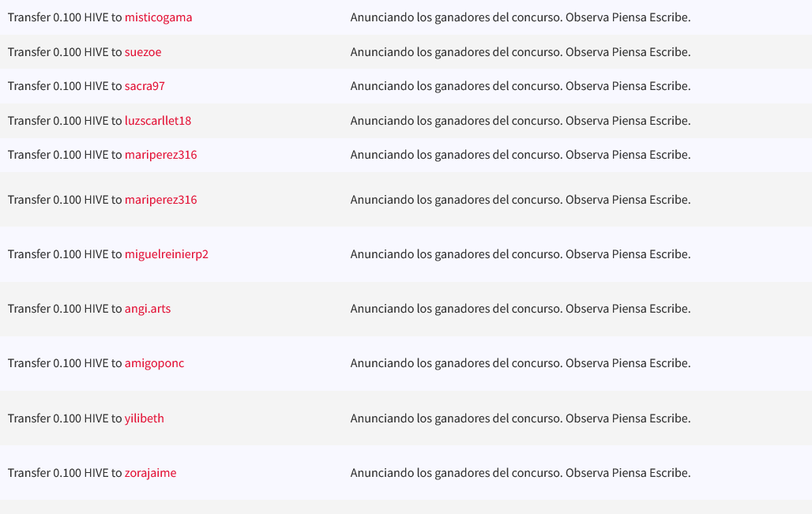Viewport: 812px width, 514px height.
Task: Click "Transfer 0.100 HIVE to" text before luzscarllet18
Action: point(65,121)
